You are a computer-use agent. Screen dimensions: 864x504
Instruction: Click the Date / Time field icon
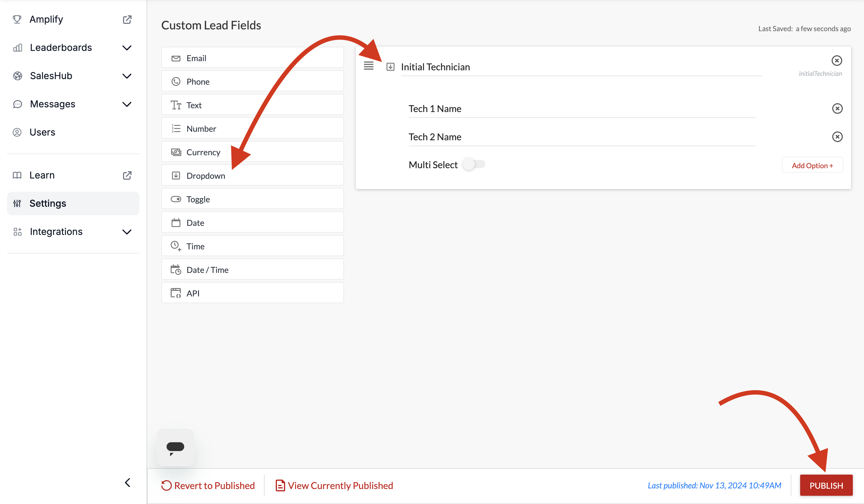click(176, 270)
